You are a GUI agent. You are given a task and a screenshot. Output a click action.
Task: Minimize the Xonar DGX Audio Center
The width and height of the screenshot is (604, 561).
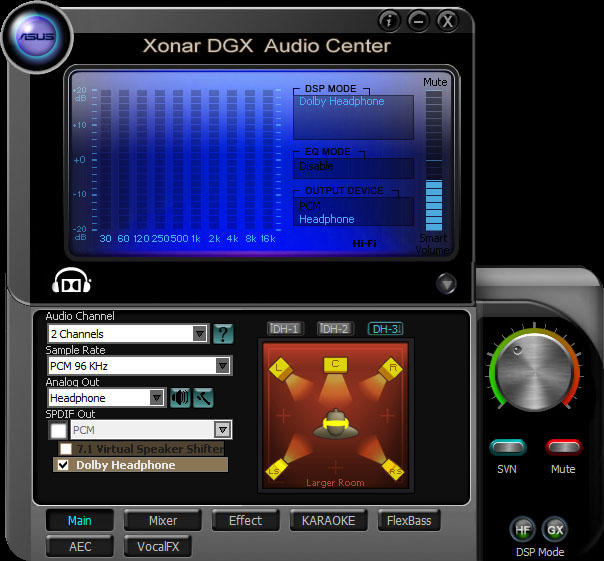(x=418, y=21)
